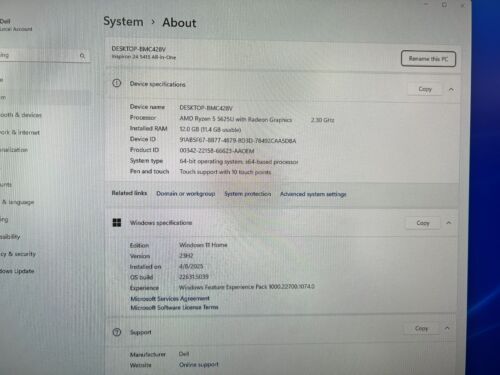Go back to System in breadcrumb
Viewport: 500px width, 375px height.
click(x=123, y=22)
